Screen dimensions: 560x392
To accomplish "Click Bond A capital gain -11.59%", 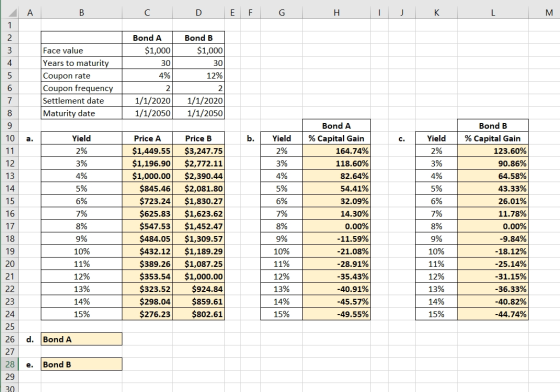I will click(x=336, y=239).
